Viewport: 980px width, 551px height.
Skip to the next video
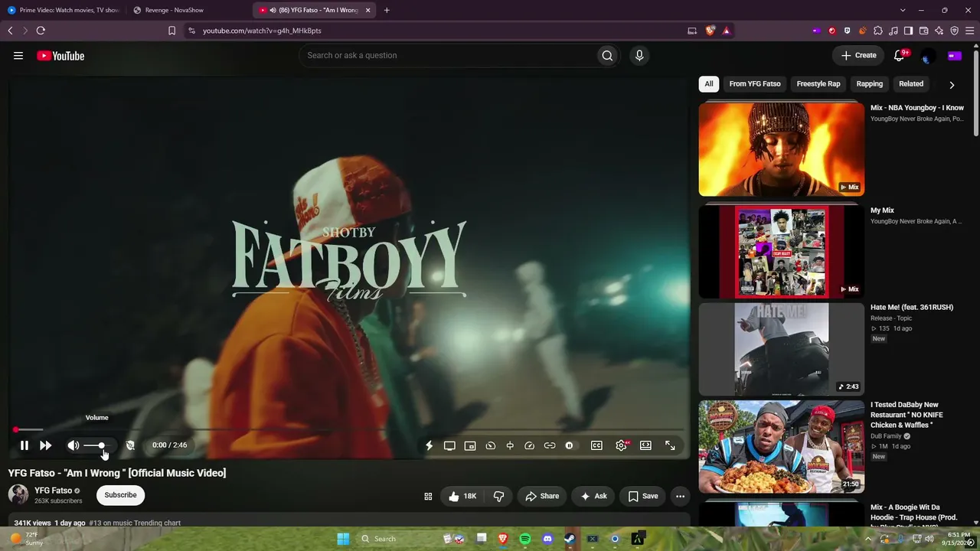coord(46,445)
